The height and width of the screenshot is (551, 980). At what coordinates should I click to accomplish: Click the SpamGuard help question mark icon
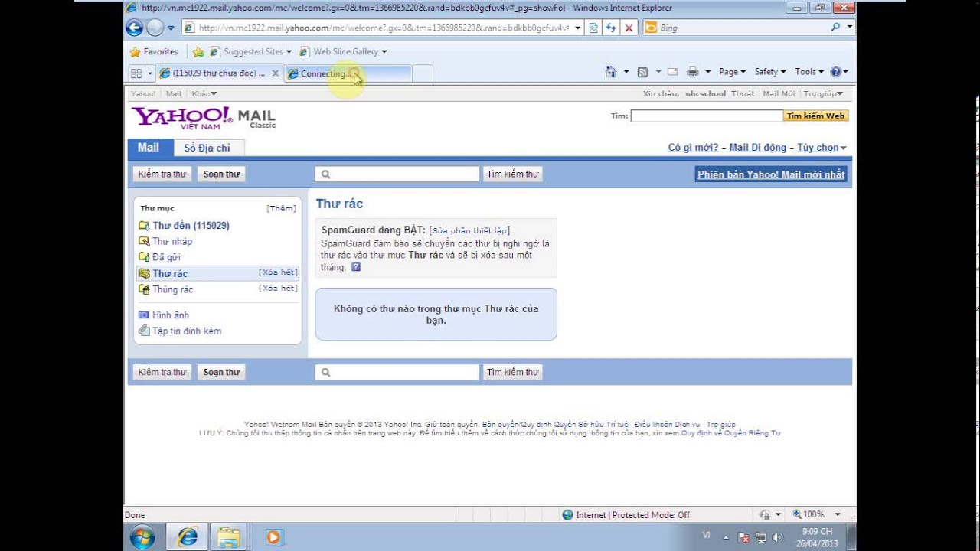(355, 267)
